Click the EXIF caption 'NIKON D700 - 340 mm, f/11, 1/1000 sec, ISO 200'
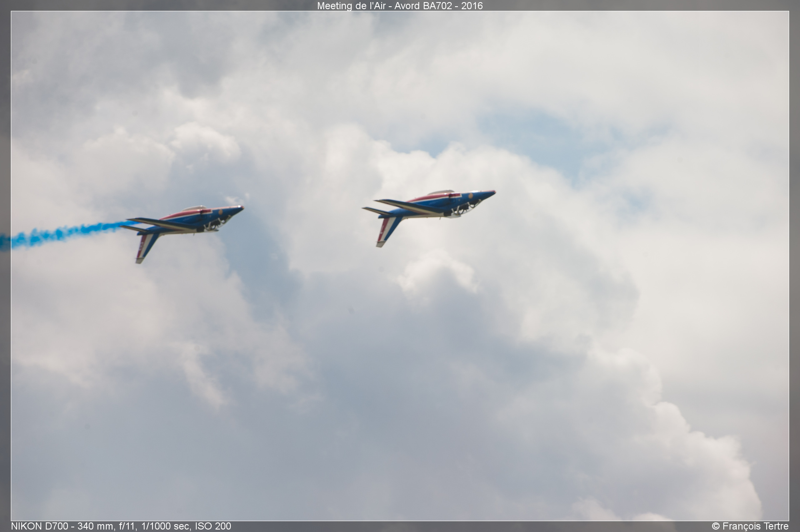800x532 pixels. point(121,526)
